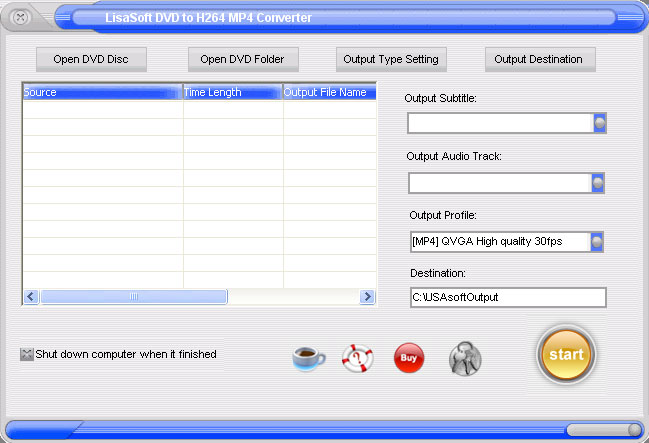The image size is (649, 443).
Task: Expand the Output Profile dropdown
Action: coord(597,242)
